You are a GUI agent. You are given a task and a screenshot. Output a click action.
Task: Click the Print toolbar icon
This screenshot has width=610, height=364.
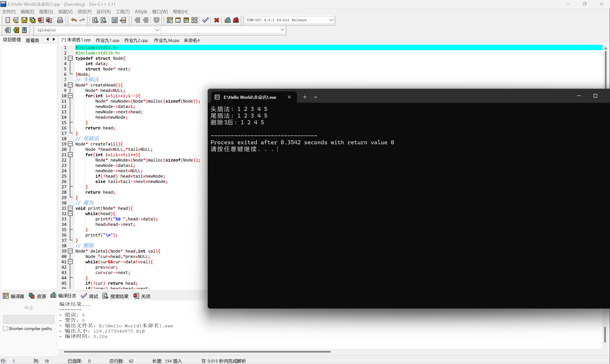[60, 20]
